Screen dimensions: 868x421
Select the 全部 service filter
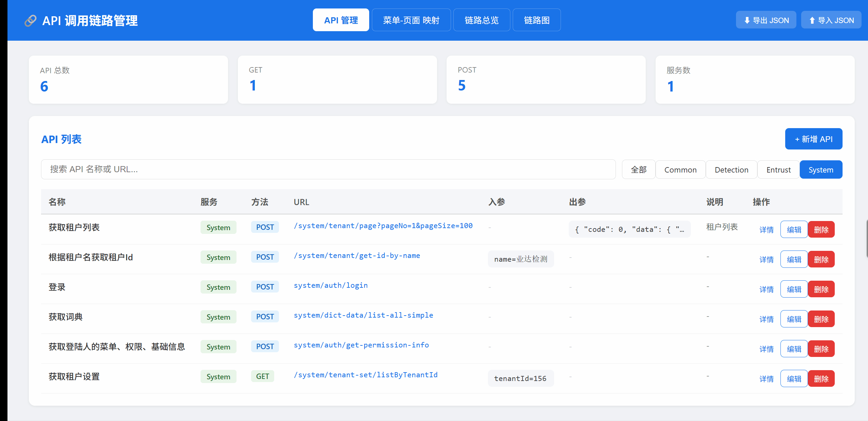pos(638,169)
